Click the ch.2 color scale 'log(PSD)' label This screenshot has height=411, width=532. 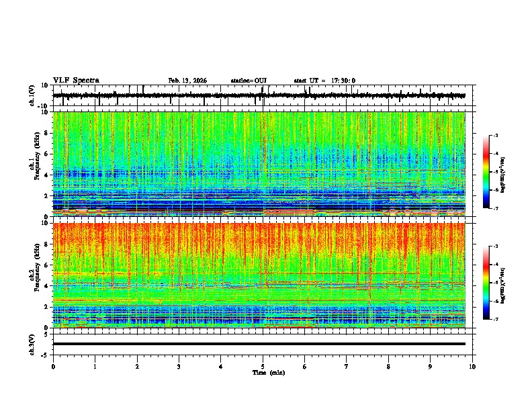(502, 286)
